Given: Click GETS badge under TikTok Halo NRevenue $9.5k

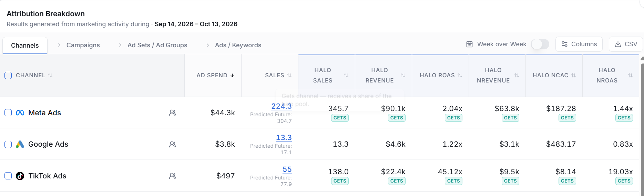Looking at the screenshot, I should [x=510, y=181].
